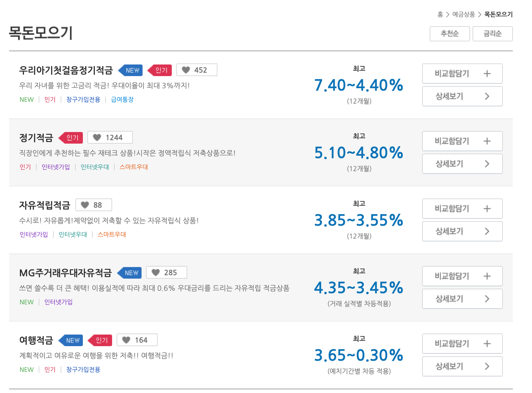Click the NEW badge on 우리아기첫걸음정기적금
The image size is (532, 393).
point(131,70)
